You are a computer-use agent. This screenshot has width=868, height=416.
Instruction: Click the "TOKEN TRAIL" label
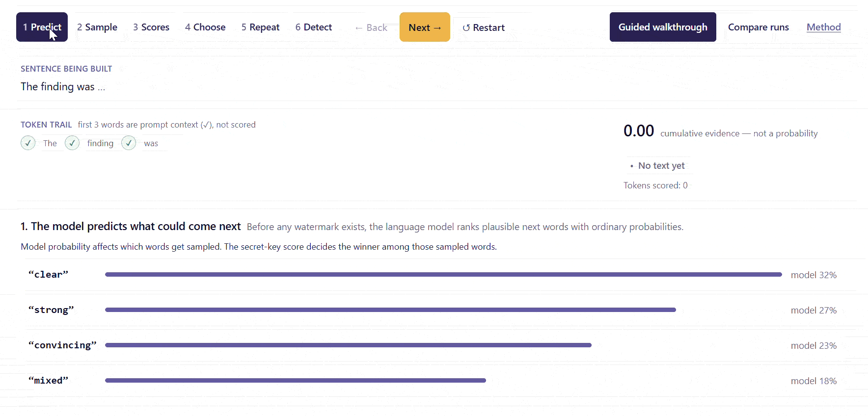[x=46, y=125]
